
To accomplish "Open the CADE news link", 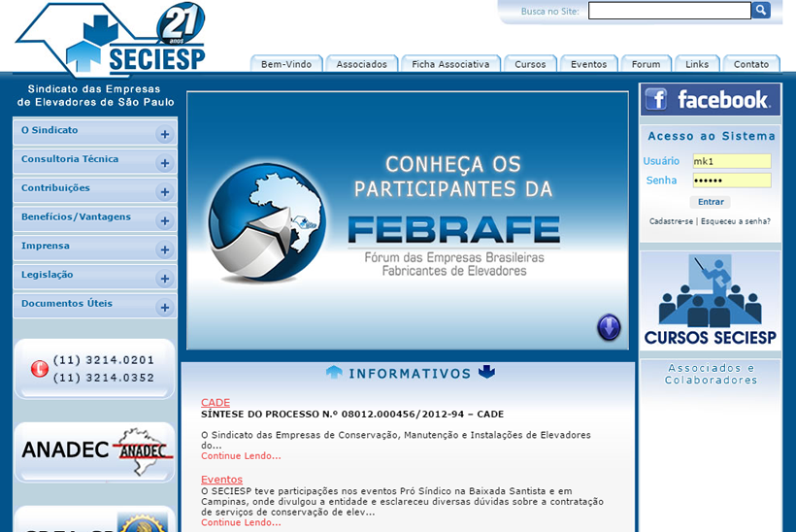I will tap(216, 403).
